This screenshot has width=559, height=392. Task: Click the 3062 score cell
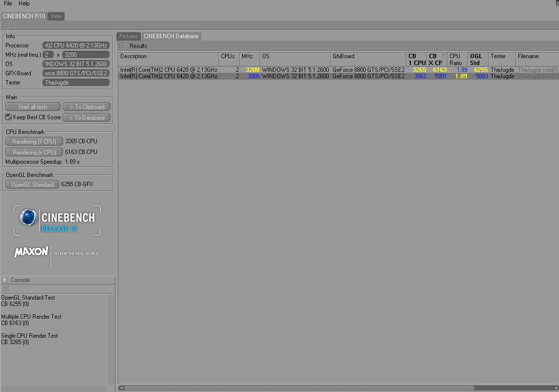(420, 76)
